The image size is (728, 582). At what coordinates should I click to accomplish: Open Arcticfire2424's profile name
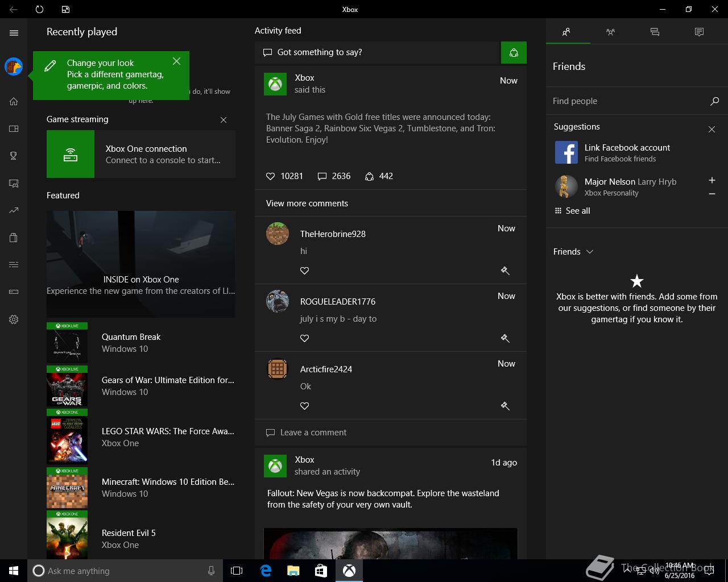326,369
